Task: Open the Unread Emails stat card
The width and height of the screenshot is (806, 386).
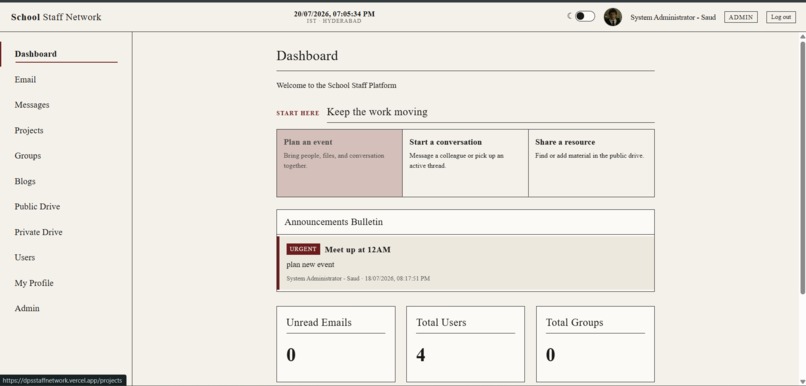Action: [x=336, y=344]
